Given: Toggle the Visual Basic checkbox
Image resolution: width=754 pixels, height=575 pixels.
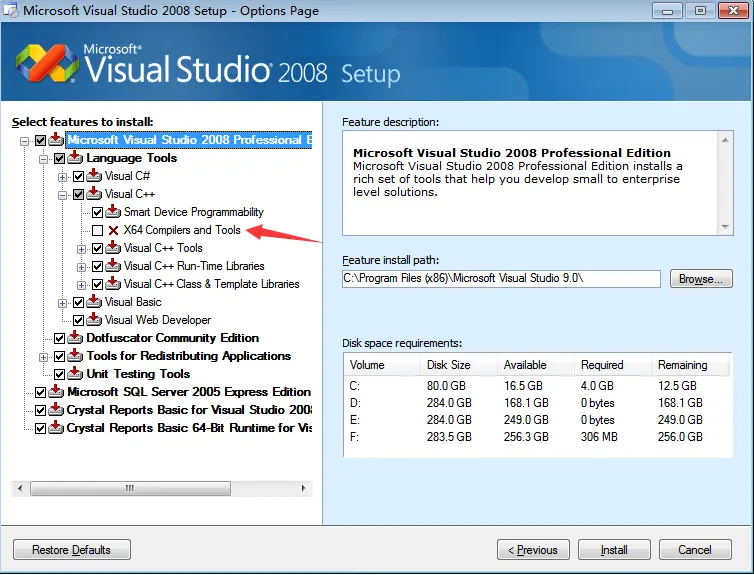Looking at the screenshot, I should (x=78, y=302).
